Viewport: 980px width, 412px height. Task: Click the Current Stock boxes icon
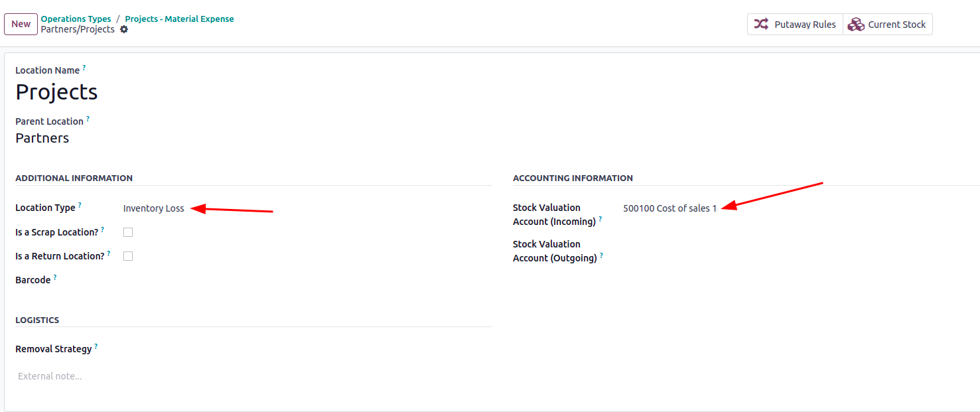tap(856, 25)
